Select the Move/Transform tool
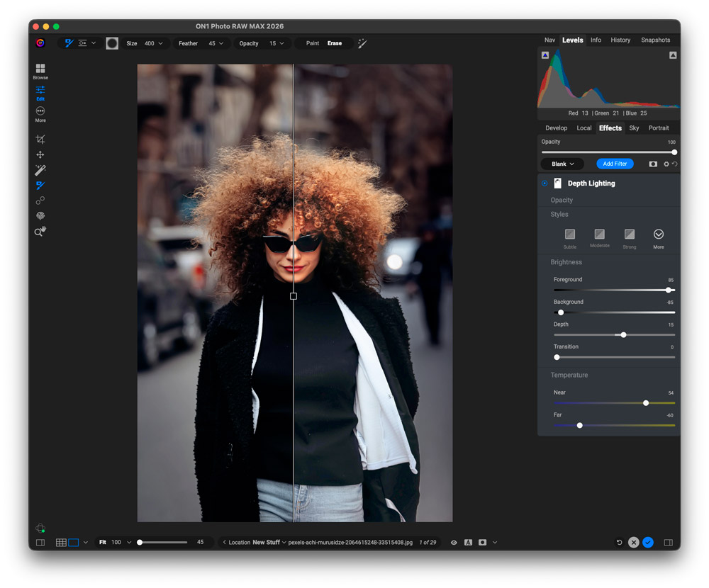Screen dimensions: 709x588 (x=40, y=155)
